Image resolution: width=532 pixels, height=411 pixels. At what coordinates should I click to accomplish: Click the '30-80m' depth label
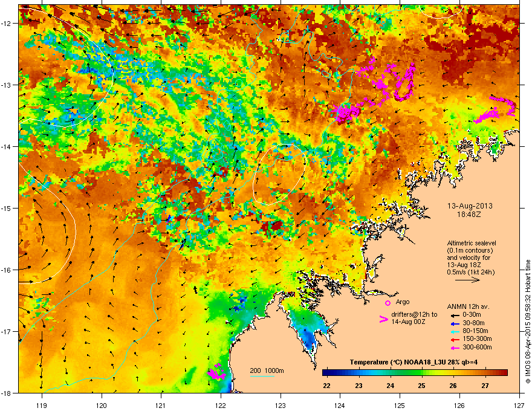tap(473, 323)
